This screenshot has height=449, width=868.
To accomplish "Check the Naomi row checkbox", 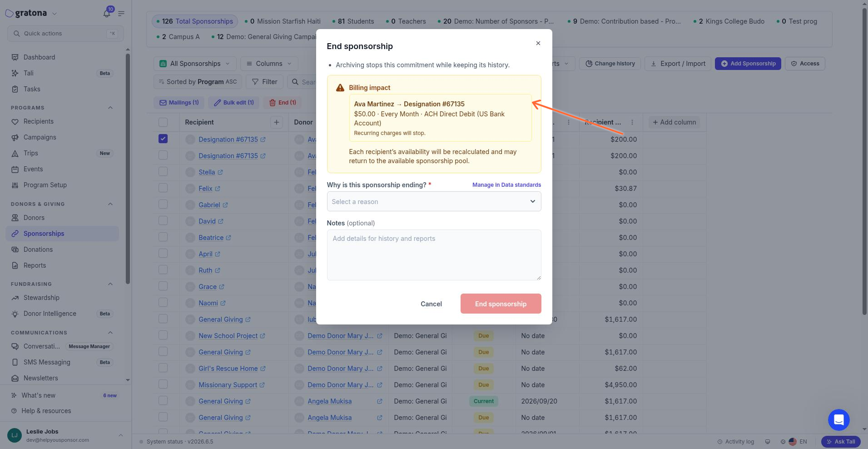I will coord(163,303).
